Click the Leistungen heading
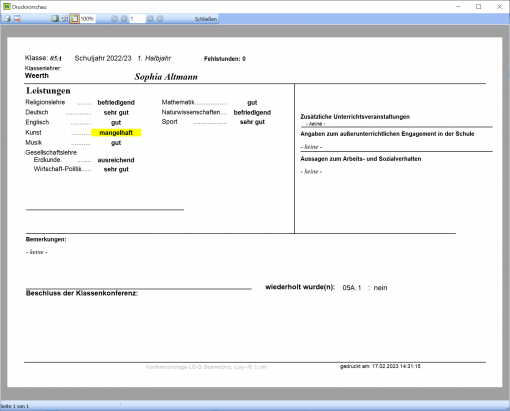510x411 pixels. 48,91
